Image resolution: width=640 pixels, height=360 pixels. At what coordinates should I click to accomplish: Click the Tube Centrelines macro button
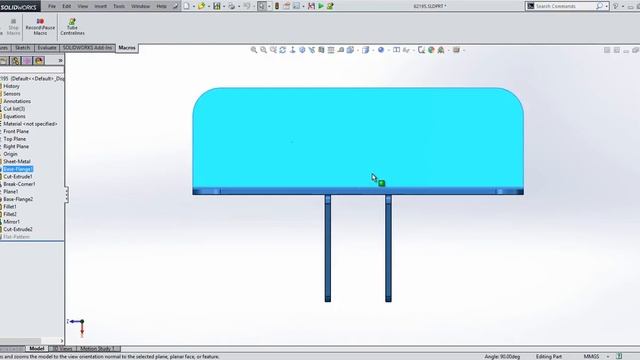click(x=72, y=27)
